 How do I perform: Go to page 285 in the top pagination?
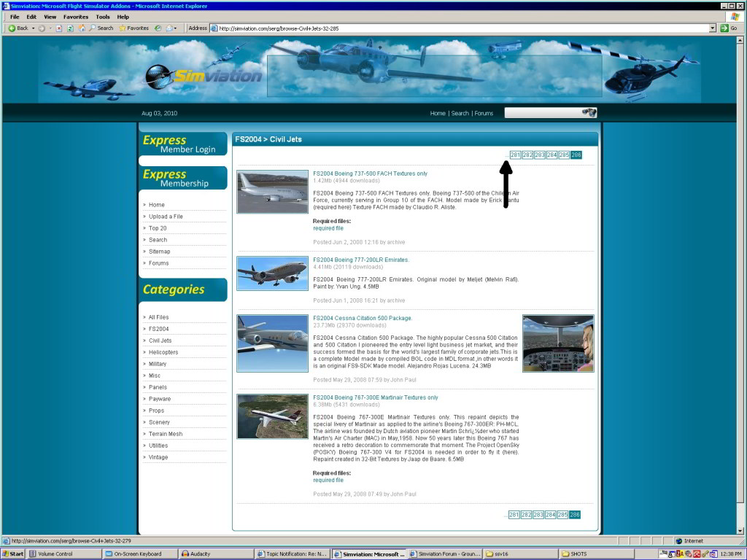pos(564,155)
